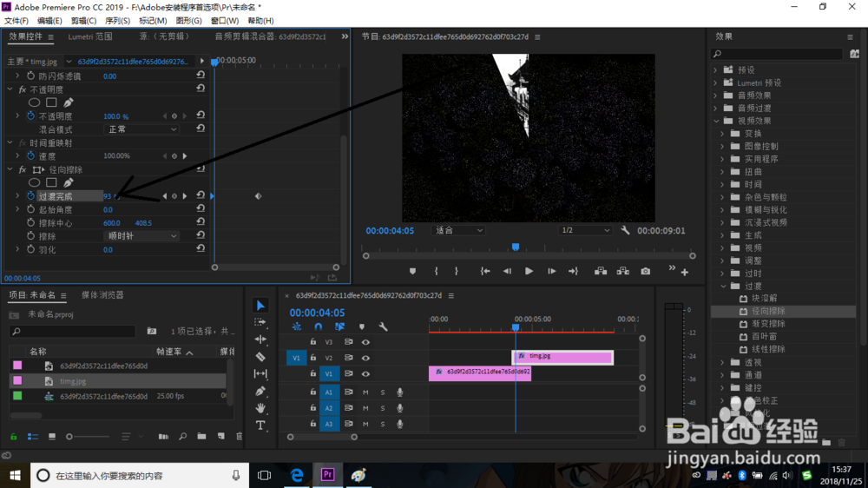Click the Export Frame camera icon
Screen dimensions: 868x488
[646, 271]
